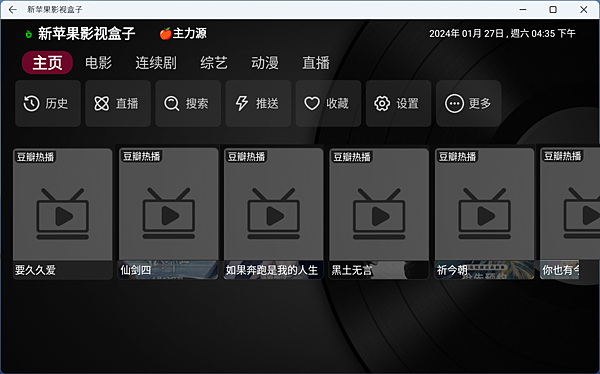This screenshot has height=374, width=600.
Task: Click the 收藏 button label
Action: click(x=337, y=103)
